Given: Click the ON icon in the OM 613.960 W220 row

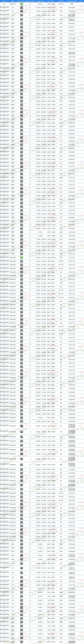Looking at the screenshot, I should (x=22, y=243).
